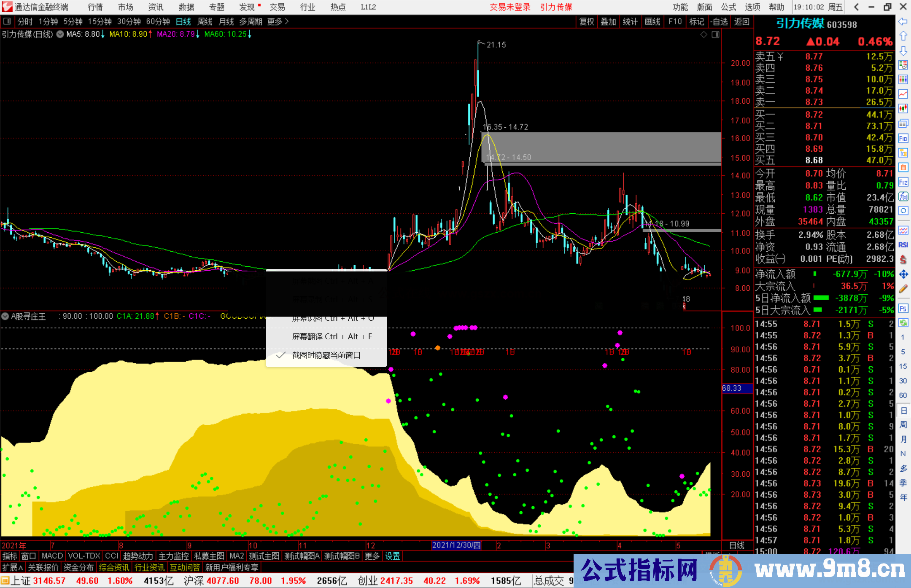Click the 2021/12/30 date box on timeline
The width and height of the screenshot is (911, 588).
(456, 545)
